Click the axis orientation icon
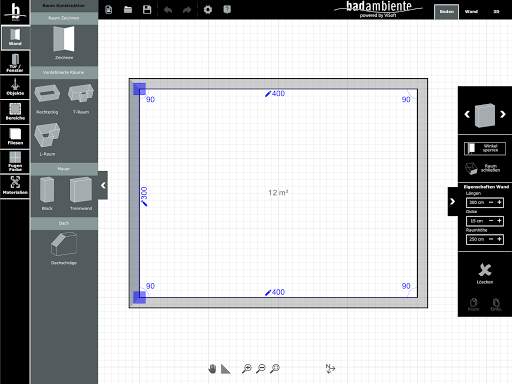Viewport: 512px width, 384px height. (x=330, y=368)
